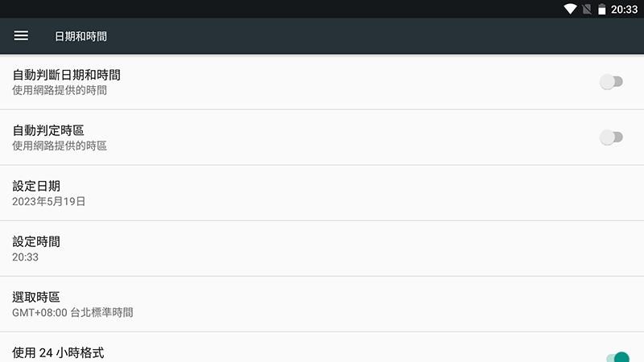Screen dimensions: 644x362
Task: Tap the 使用 24 小時格式 row label
Action: (x=58, y=352)
